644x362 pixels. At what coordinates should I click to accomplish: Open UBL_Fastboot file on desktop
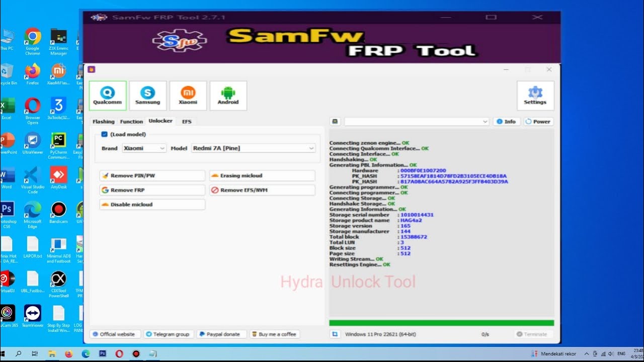click(33, 282)
